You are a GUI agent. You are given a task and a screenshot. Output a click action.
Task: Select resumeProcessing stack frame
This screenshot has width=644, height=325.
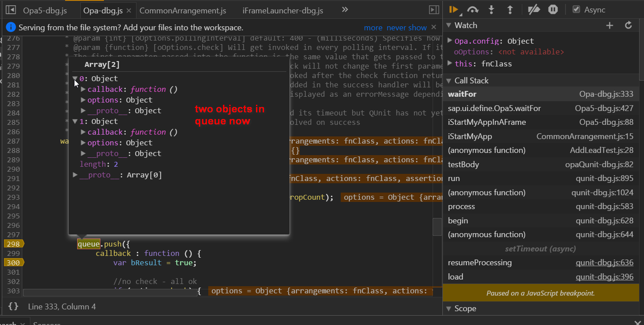541,263
